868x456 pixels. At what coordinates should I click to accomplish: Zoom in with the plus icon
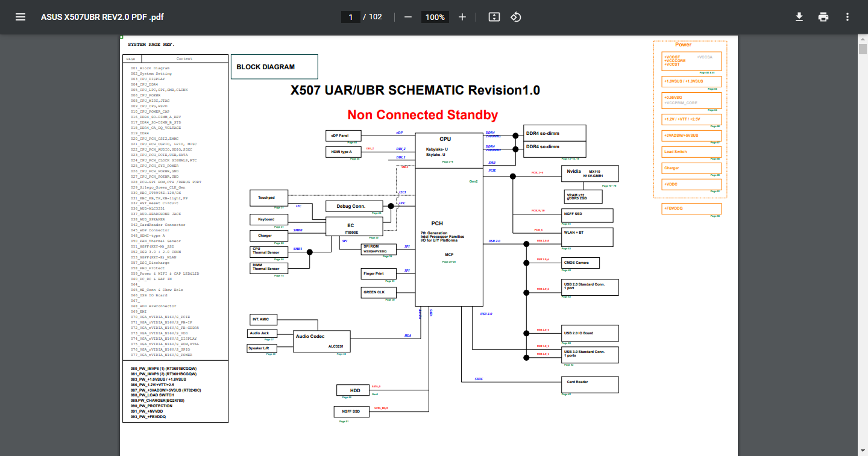click(462, 17)
